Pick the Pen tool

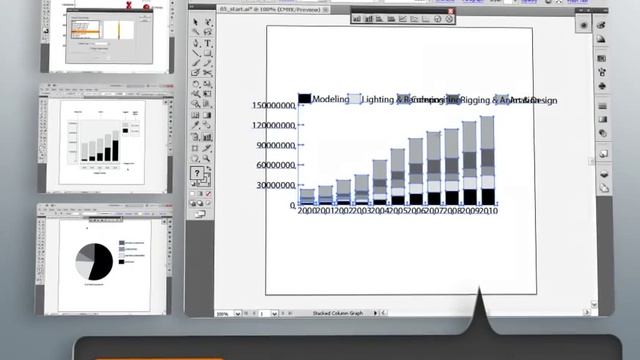click(x=196, y=43)
